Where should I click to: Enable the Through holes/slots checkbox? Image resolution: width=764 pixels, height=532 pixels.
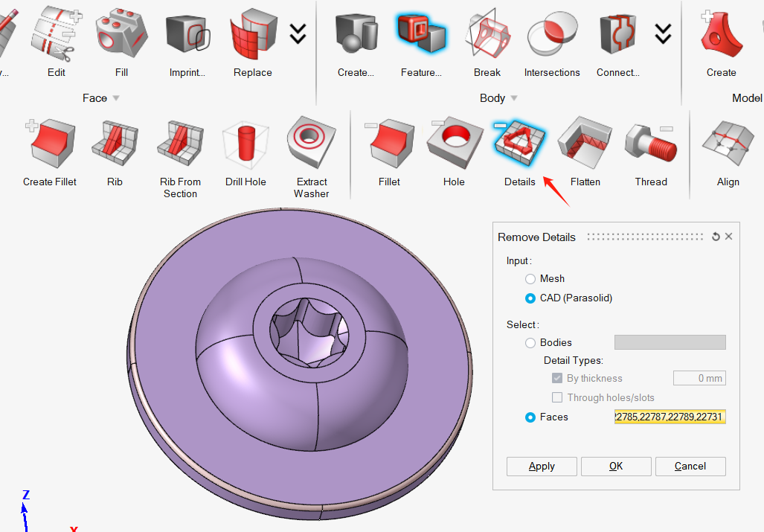pos(557,397)
